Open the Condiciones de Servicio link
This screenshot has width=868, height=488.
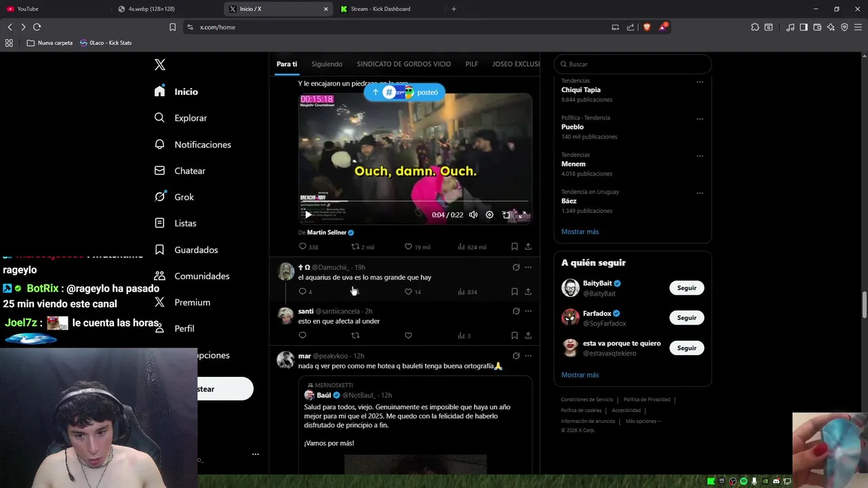tap(587, 400)
